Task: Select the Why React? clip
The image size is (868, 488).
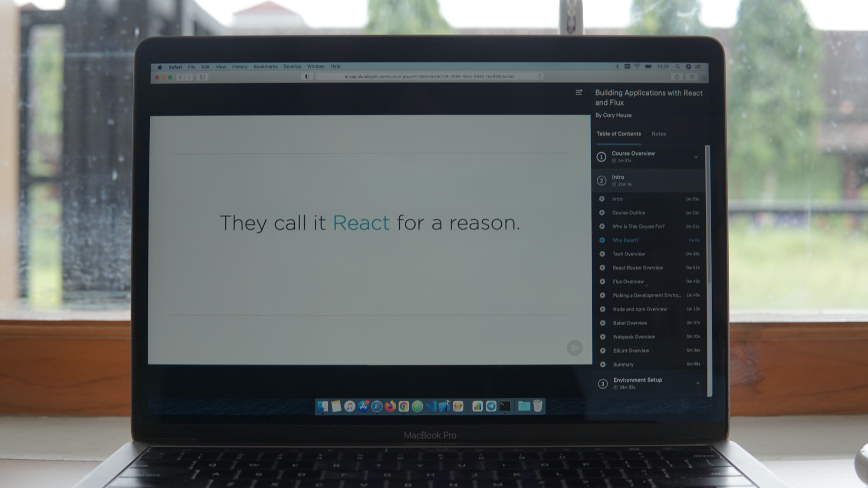Action: point(649,240)
